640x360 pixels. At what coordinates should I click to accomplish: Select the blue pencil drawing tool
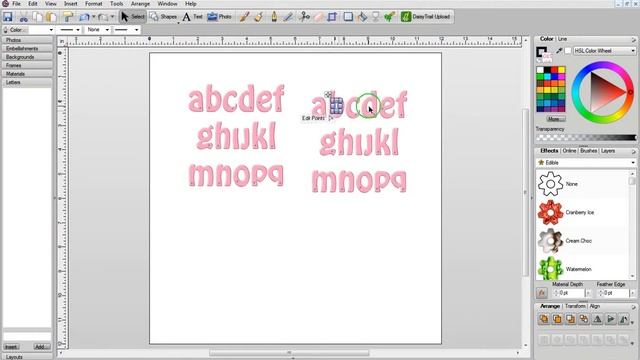point(289,17)
